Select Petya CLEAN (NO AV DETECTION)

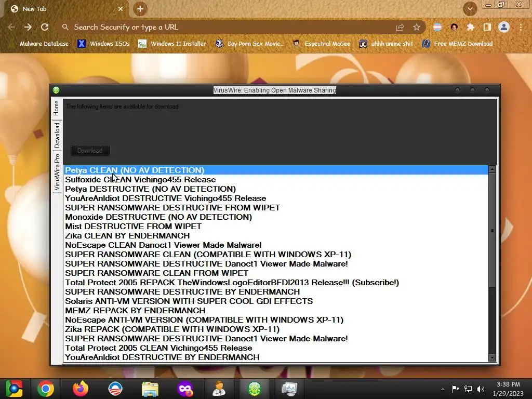coord(276,170)
